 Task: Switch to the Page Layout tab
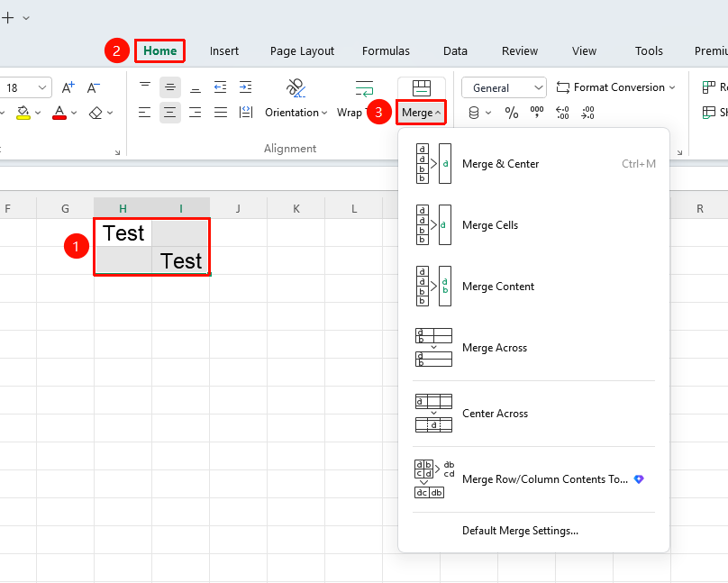302,51
